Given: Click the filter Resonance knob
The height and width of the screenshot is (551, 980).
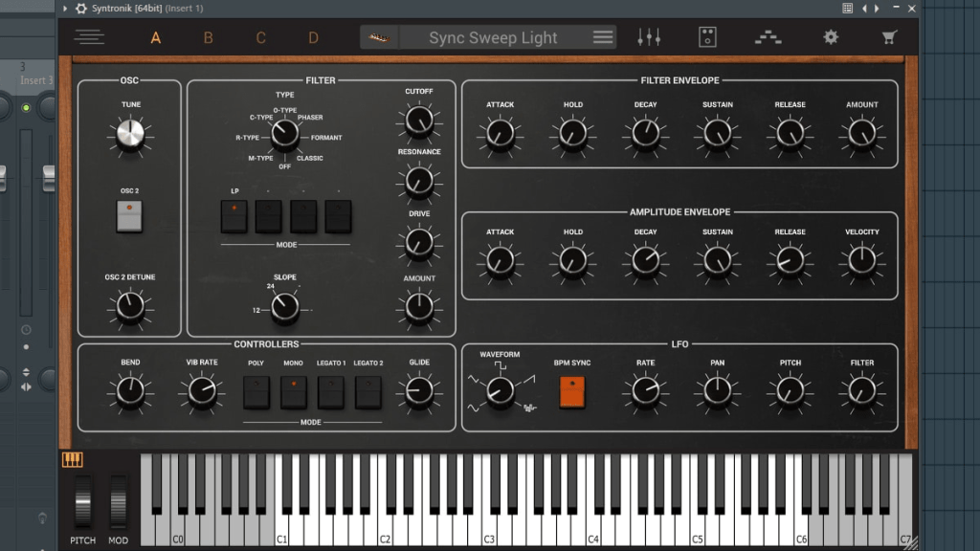Looking at the screenshot, I should coord(419,181).
